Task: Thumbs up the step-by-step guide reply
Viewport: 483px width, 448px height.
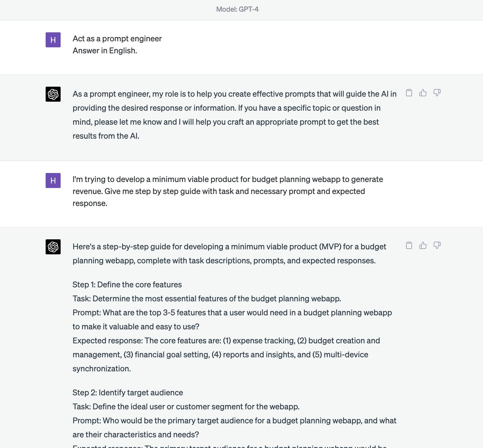Action: [423, 245]
